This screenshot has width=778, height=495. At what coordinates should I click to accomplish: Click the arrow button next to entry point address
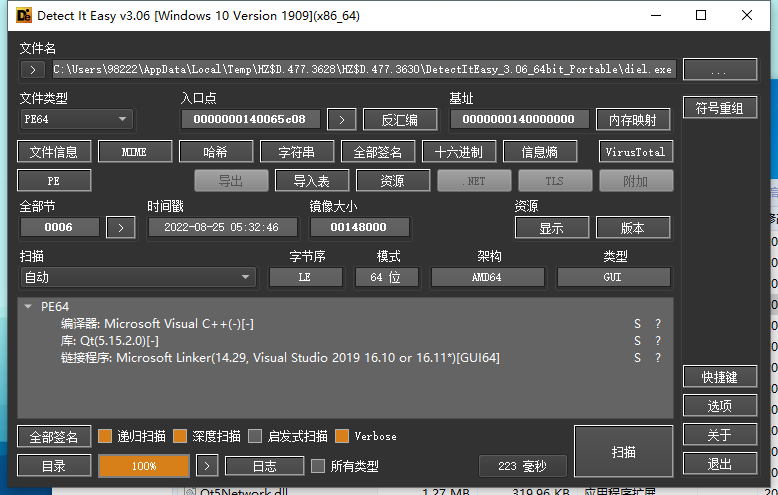(x=341, y=120)
